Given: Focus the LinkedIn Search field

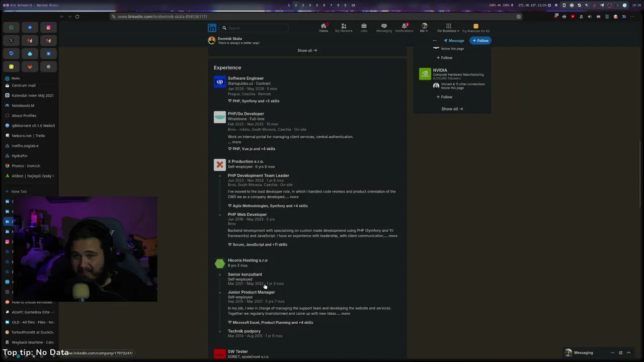Looking at the screenshot, I should (x=255, y=28).
